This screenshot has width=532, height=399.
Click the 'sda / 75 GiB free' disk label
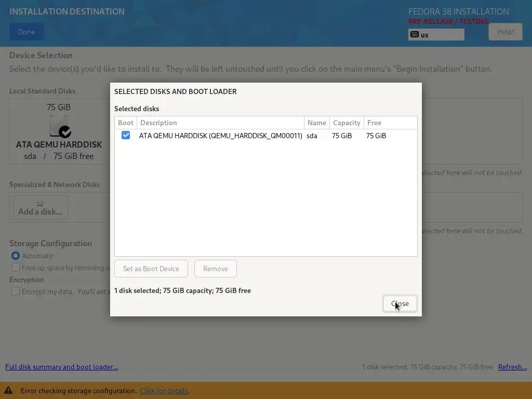(x=59, y=156)
